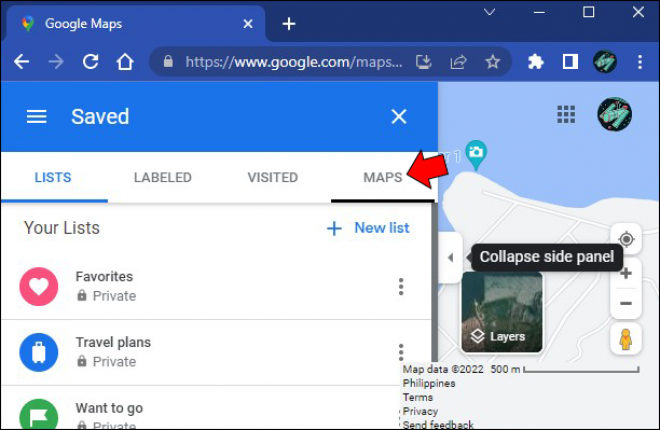Click the address bar URL field
The image size is (660, 430).
(x=290, y=62)
